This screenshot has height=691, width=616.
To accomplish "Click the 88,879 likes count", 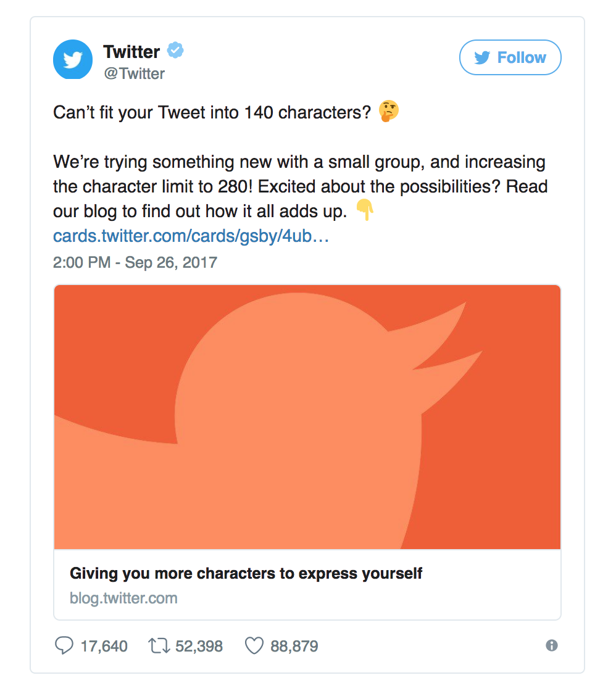I will coord(294,647).
